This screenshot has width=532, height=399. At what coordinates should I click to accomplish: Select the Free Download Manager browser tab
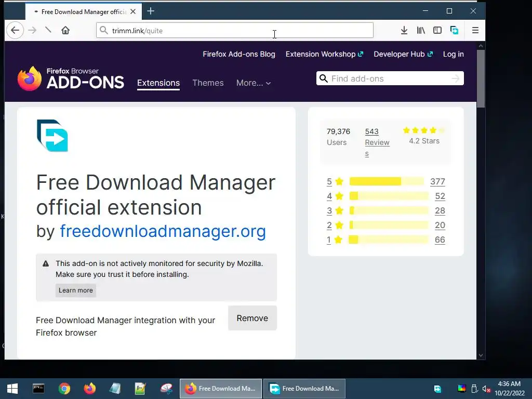click(x=84, y=11)
